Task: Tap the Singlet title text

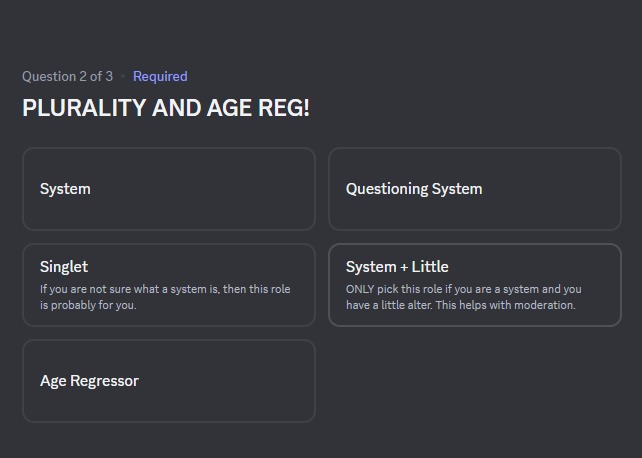Action: pyautogui.click(x=64, y=267)
